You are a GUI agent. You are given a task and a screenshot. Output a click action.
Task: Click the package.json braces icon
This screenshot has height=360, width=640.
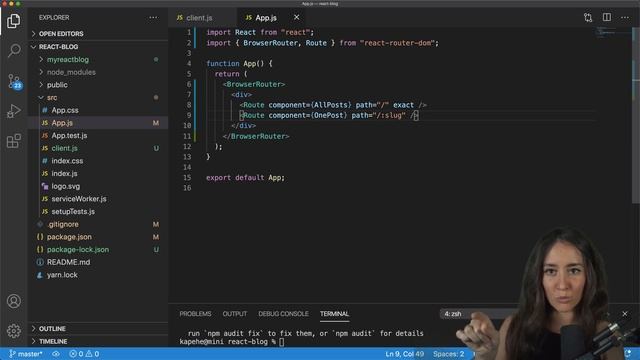40,237
